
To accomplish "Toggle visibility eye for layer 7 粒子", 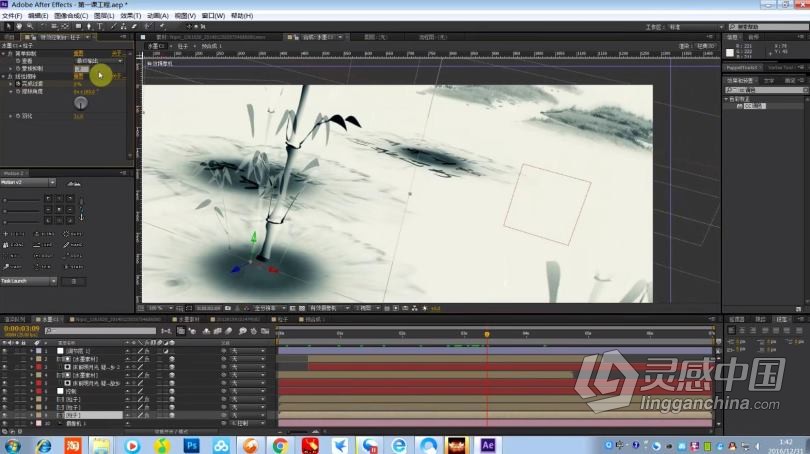I will click(5, 399).
